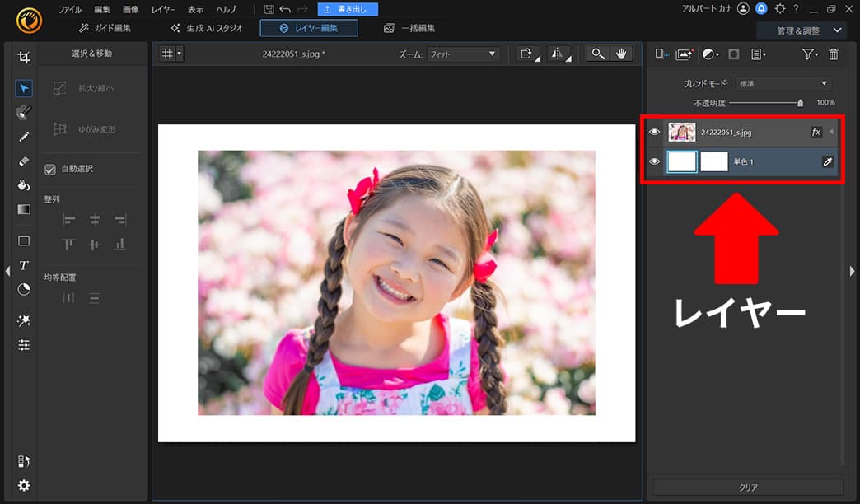The width and height of the screenshot is (860, 504).
Task: Click the 書き出し export button
Action: 348,10
